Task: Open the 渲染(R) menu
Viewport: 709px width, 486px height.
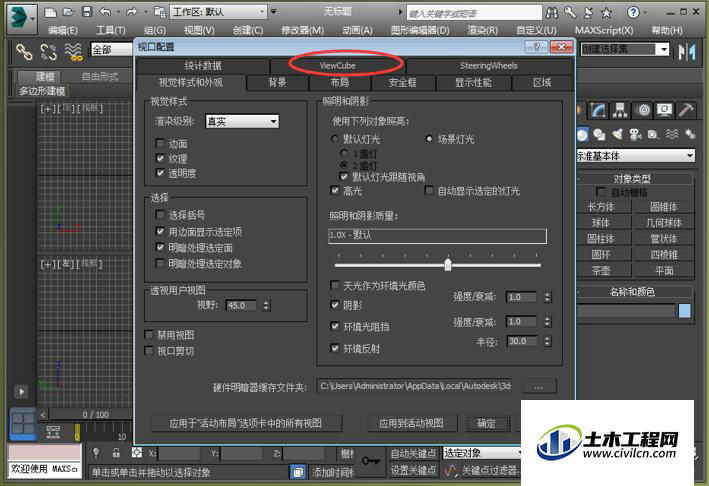Action: click(482, 30)
